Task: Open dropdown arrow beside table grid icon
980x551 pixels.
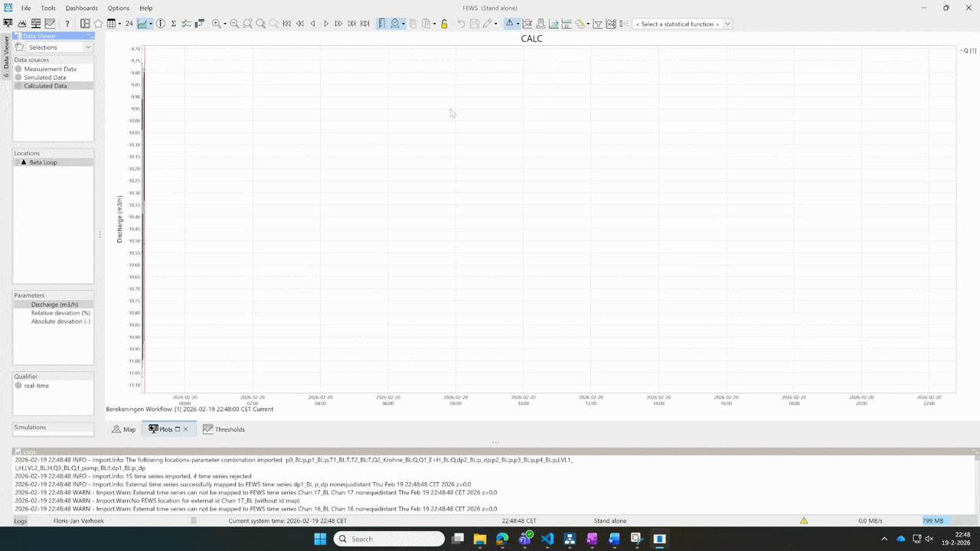Action: click(120, 24)
